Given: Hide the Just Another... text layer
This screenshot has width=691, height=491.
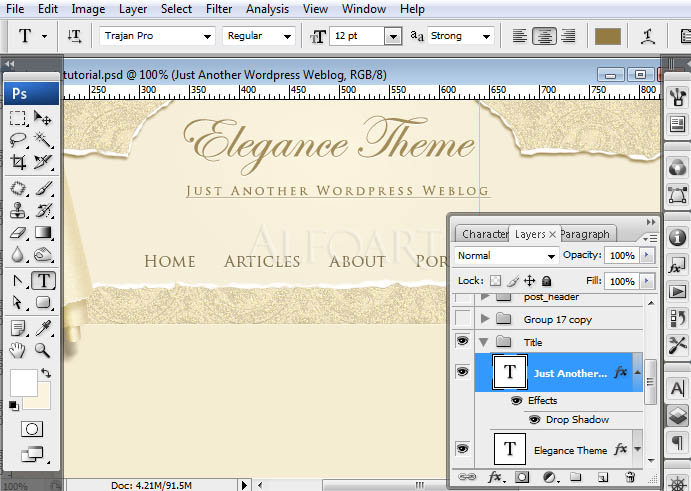Looking at the screenshot, I should click(x=462, y=372).
